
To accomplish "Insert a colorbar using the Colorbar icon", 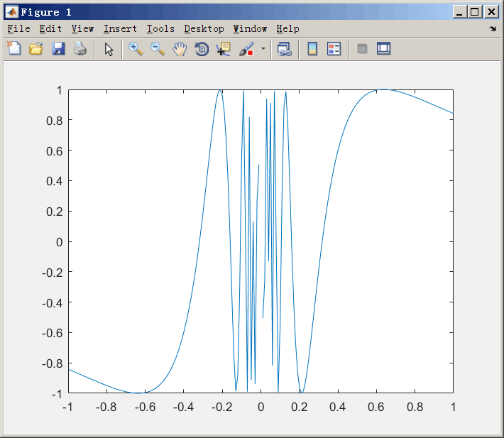I will click(x=312, y=49).
